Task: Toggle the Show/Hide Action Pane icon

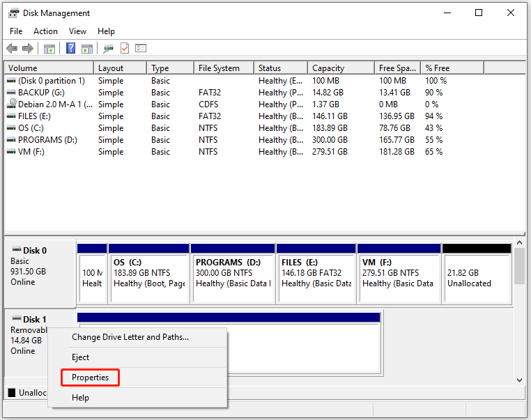Action: pos(87,49)
